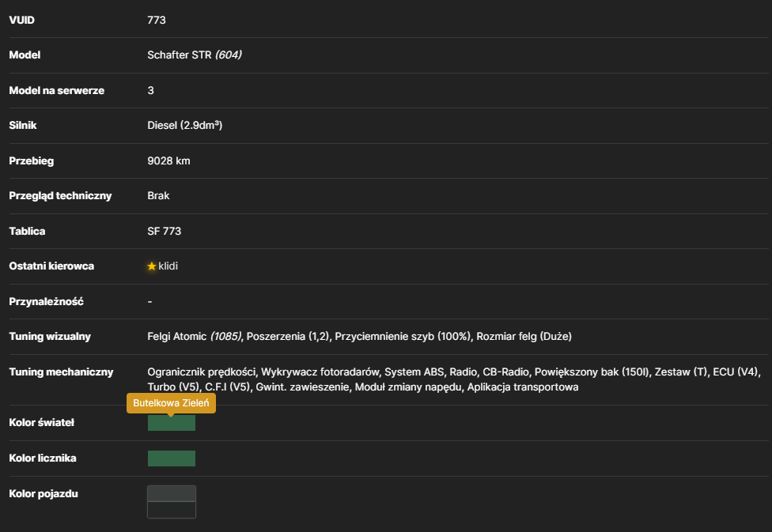Image resolution: width=772 pixels, height=532 pixels.
Task: Click the Kolor licznika label
Action: coord(43,458)
